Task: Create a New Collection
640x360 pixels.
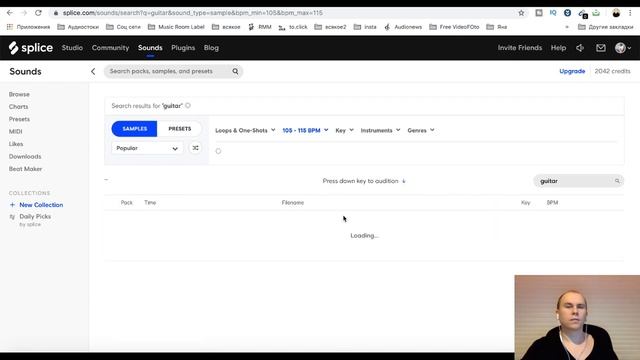Action: [x=41, y=205]
